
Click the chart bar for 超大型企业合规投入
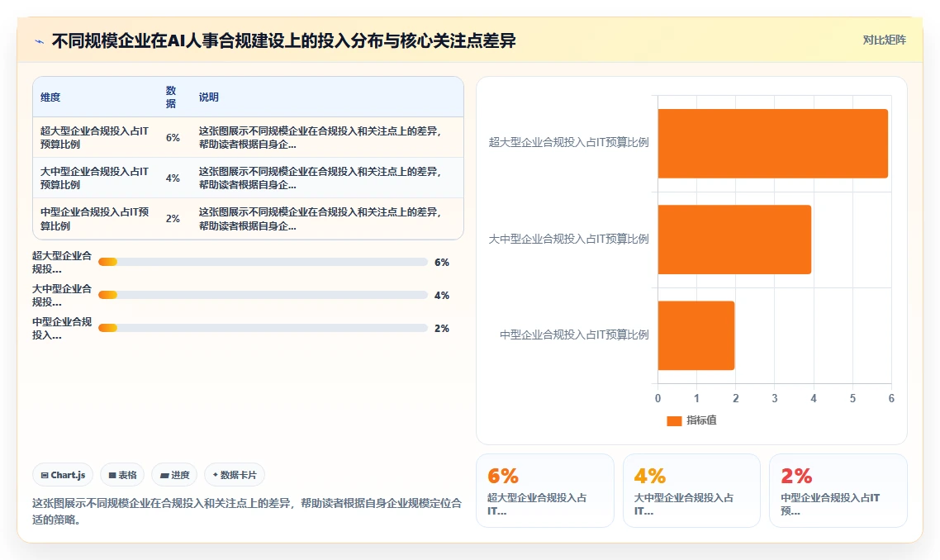773,144
